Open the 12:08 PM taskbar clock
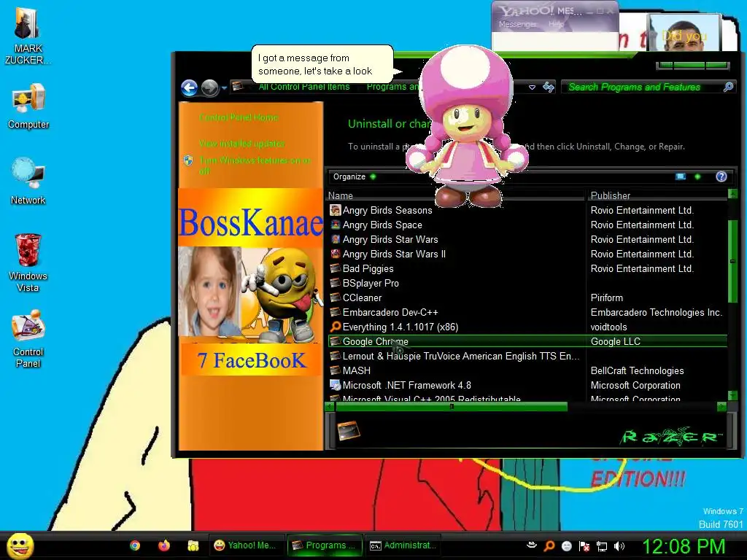This screenshot has height=560, width=747. pos(684,546)
